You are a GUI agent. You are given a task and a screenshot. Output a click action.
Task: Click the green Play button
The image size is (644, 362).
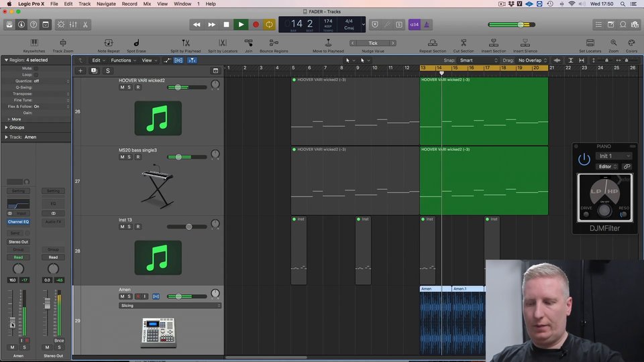pos(241,25)
